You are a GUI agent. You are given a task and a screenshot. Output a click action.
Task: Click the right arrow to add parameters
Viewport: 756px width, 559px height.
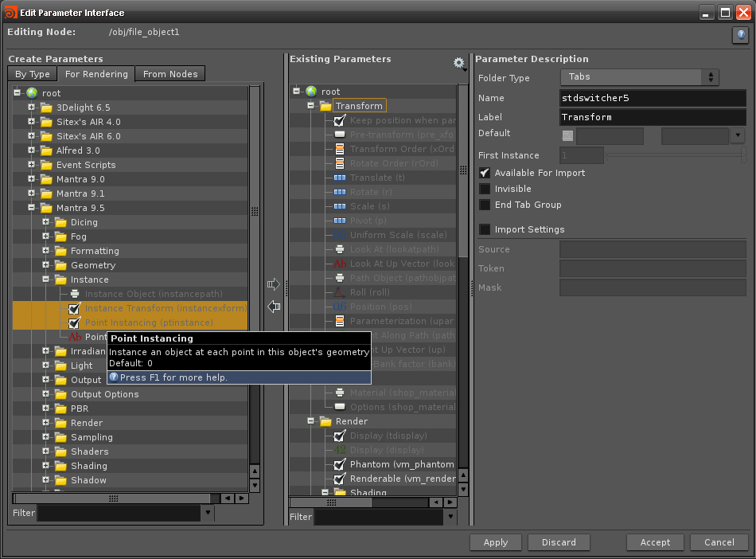[274, 284]
